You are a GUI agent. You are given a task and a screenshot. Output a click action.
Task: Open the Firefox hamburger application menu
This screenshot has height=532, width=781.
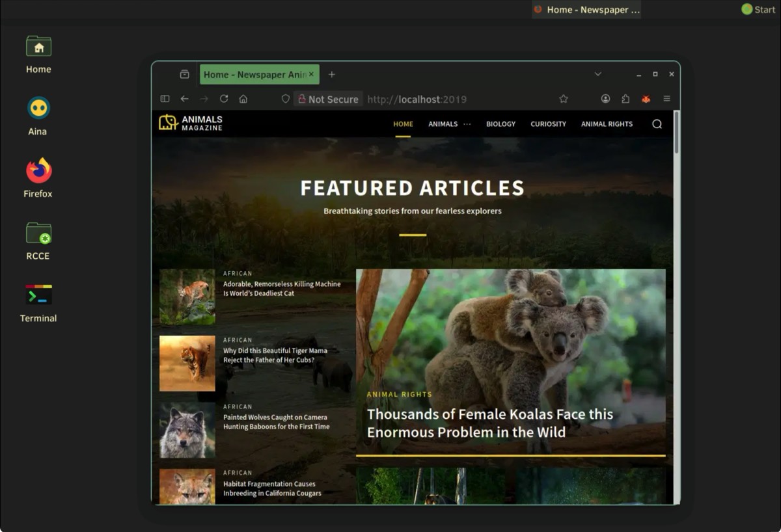pyautogui.click(x=666, y=99)
